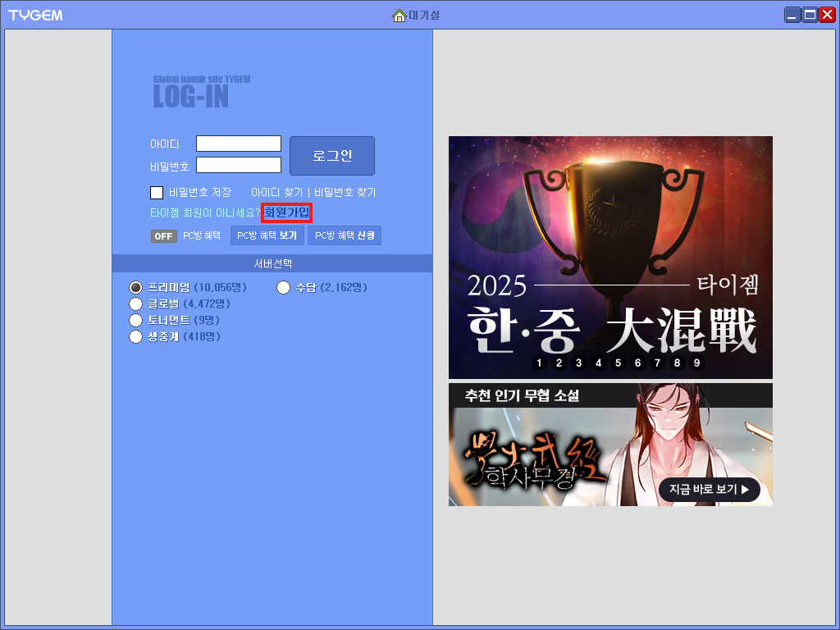Focus the 아이디 input field
840x630 pixels.
[x=239, y=144]
